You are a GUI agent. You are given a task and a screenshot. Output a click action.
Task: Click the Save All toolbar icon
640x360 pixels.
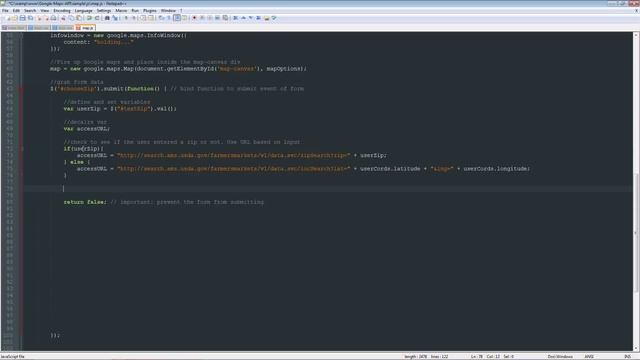click(x=31, y=18)
